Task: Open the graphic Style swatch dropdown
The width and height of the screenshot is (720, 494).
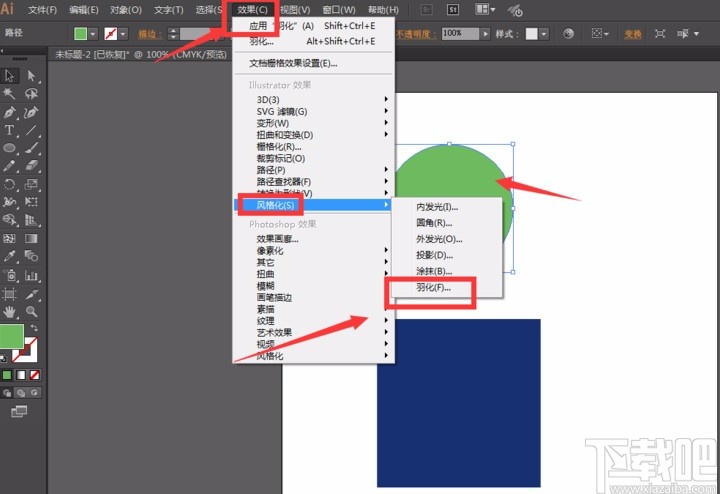Action: pyautogui.click(x=544, y=34)
